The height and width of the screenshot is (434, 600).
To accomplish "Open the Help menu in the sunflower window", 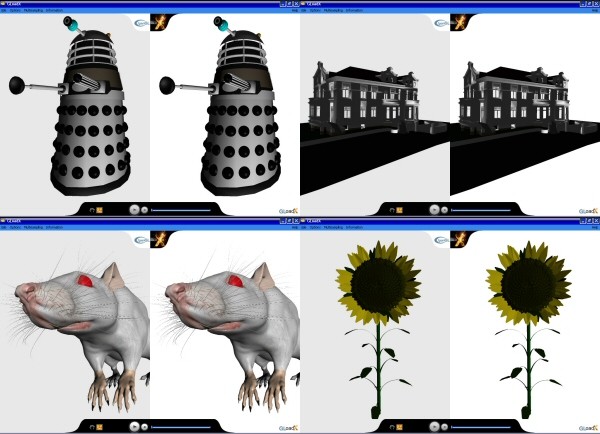I will coord(595,227).
